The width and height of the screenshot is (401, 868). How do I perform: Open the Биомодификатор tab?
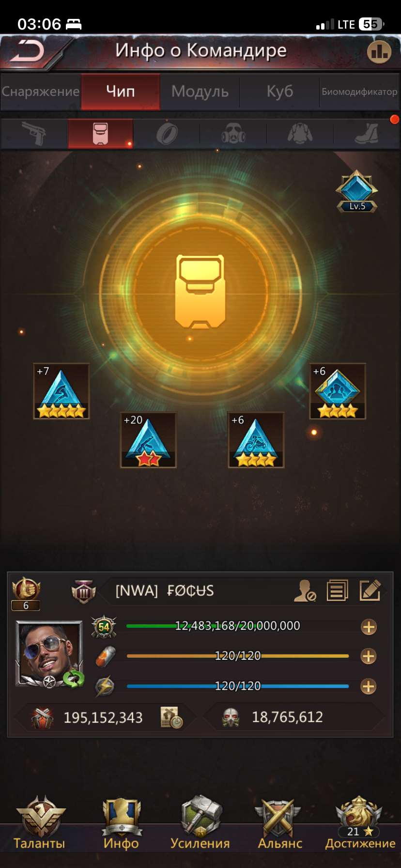point(359,92)
